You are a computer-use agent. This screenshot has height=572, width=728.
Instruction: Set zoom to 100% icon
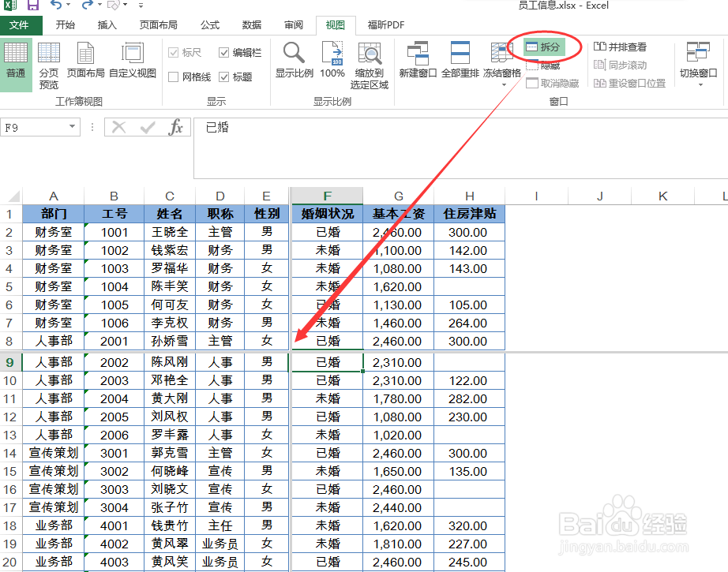[332, 60]
